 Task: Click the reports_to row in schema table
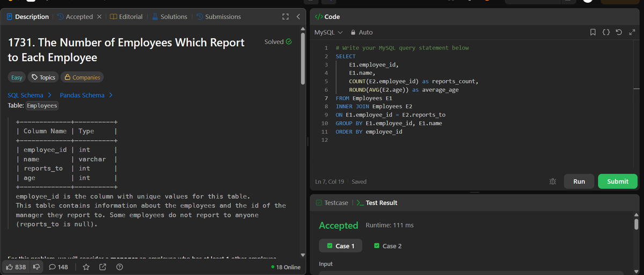[67, 168]
